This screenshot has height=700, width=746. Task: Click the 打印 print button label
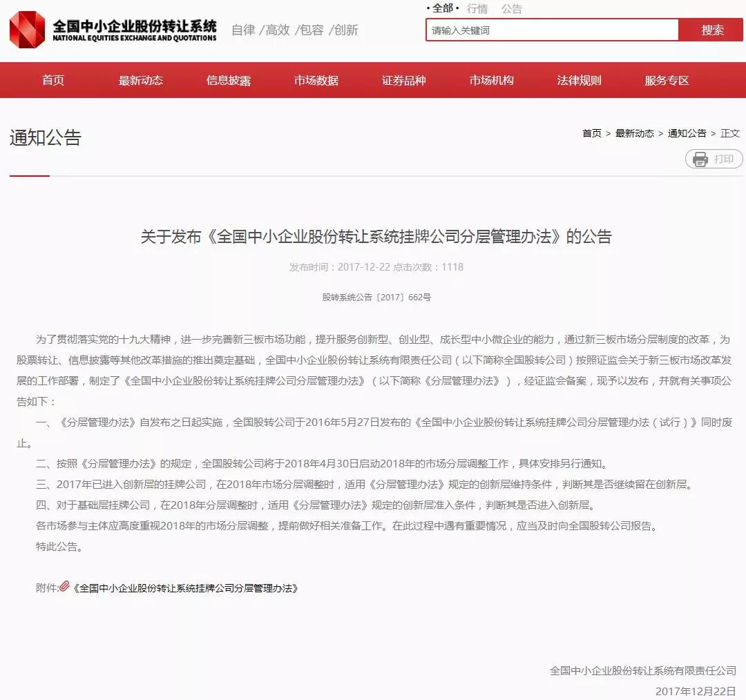click(x=724, y=159)
